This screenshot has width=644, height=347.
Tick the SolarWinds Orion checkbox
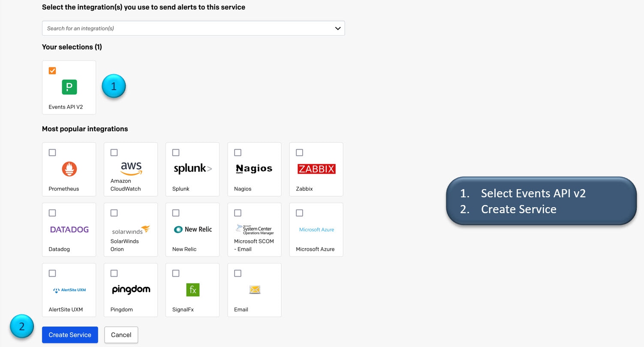tap(114, 213)
